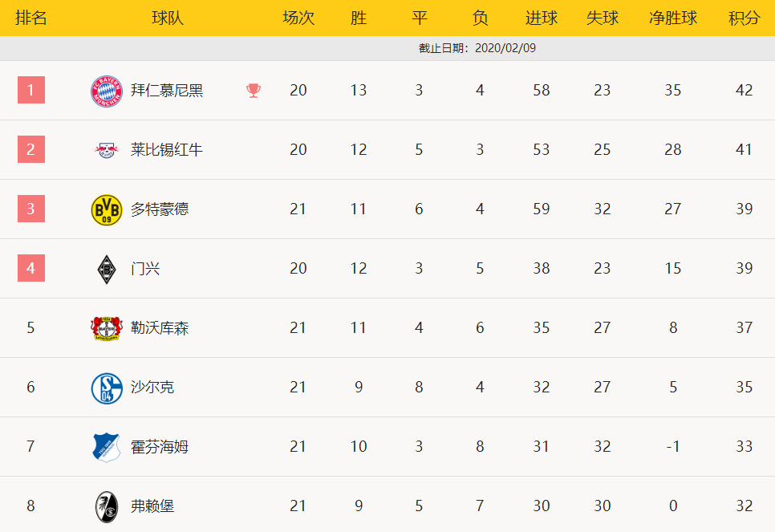775x532 pixels.
Task: Click the Schalke 04 logo
Action: pyautogui.click(x=106, y=388)
